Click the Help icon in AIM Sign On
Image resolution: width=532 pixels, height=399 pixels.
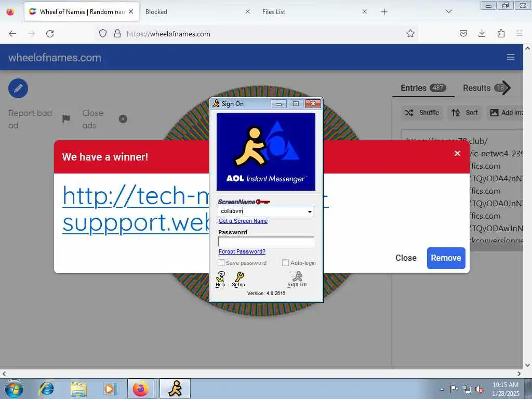pyautogui.click(x=220, y=279)
